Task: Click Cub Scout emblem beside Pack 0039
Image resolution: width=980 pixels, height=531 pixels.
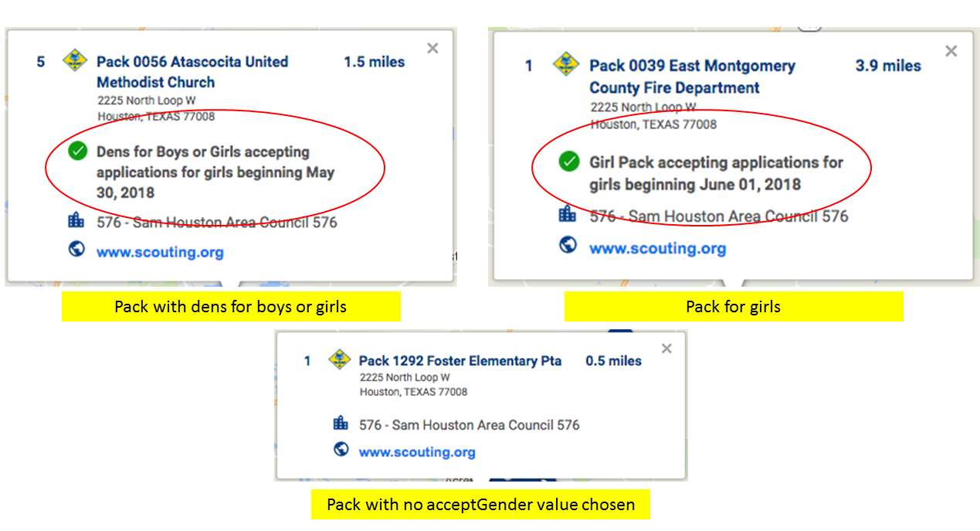Action: tap(567, 65)
